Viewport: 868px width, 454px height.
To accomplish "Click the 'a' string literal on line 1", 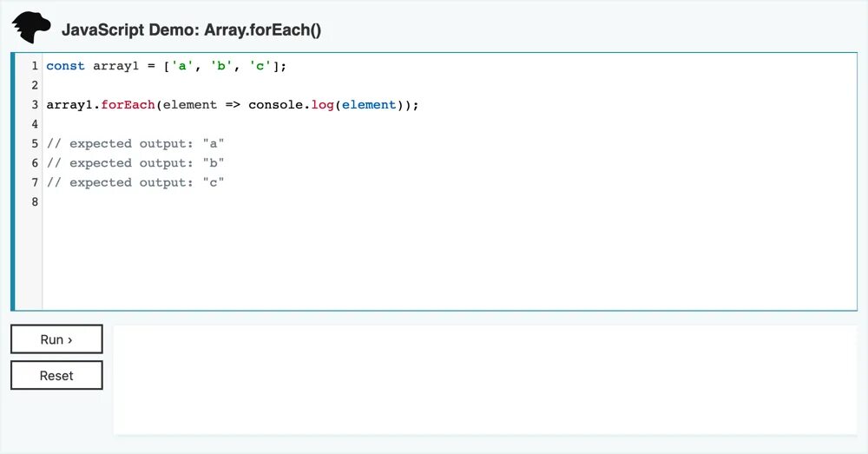I will (x=182, y=66).
